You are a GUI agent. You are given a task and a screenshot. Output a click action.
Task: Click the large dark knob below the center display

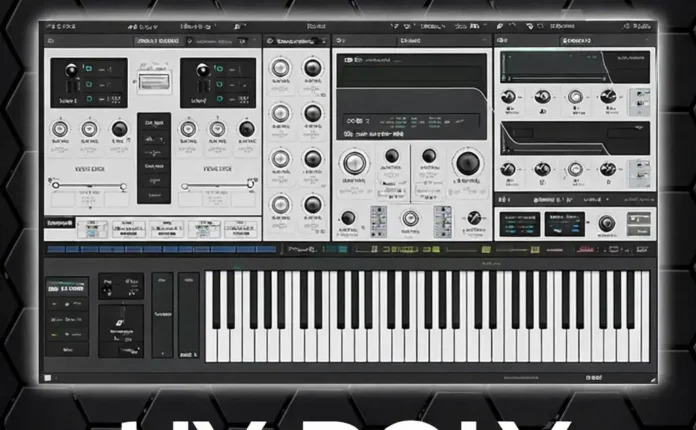coord(468,163)
